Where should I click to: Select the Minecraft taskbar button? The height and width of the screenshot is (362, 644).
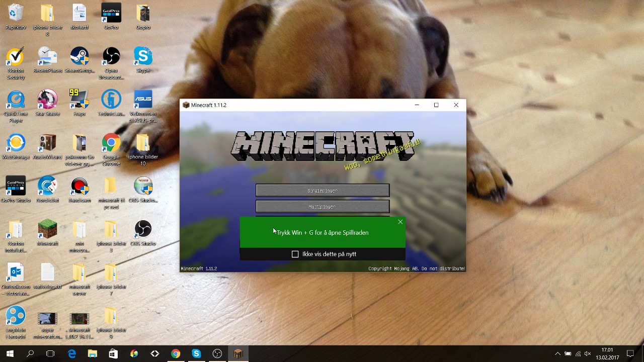(238, 354)
